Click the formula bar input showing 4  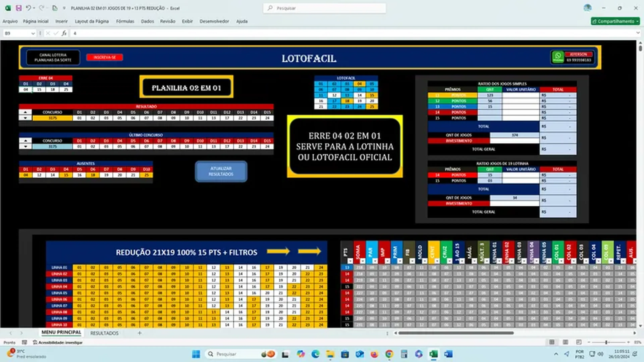click(x=353, y=33)
